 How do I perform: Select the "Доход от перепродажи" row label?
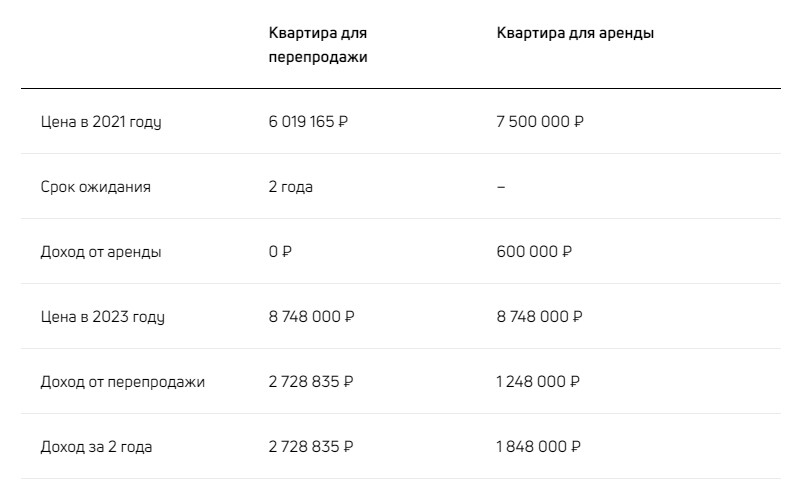(123, 382)
